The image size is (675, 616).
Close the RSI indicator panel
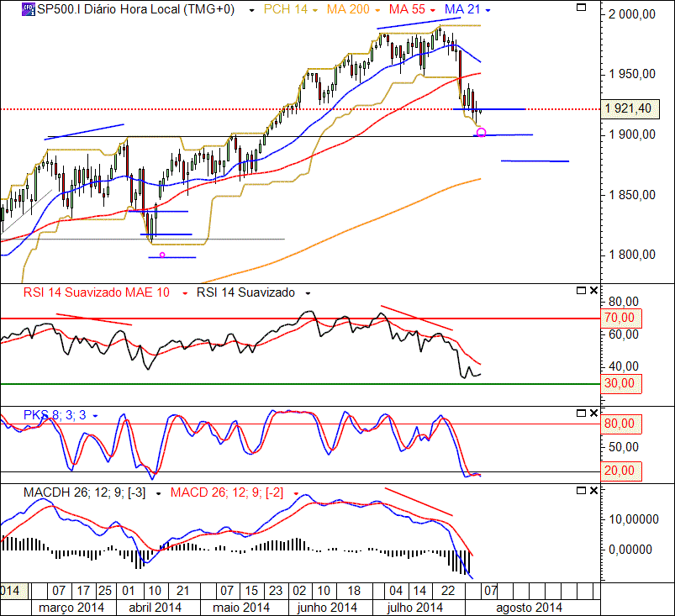(x=593, y=291)
